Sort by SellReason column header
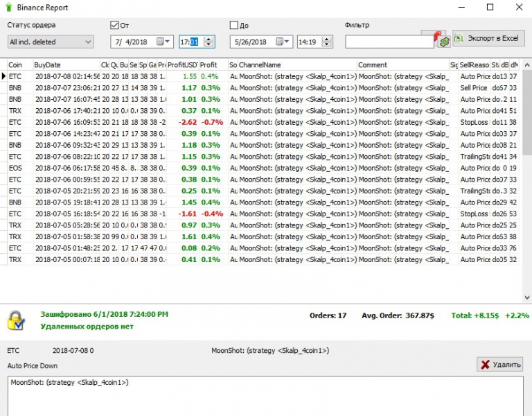This screenshot has height=416, width=532. 475,65
